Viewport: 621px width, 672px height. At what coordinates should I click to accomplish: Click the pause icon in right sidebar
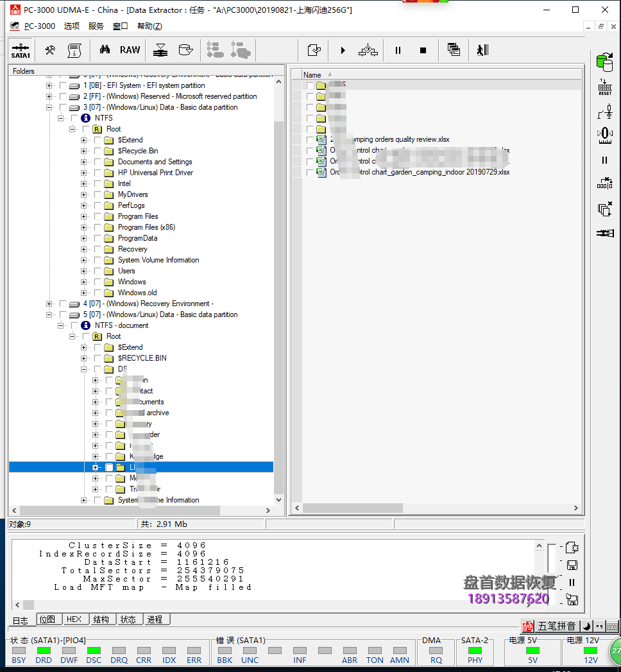605,160
